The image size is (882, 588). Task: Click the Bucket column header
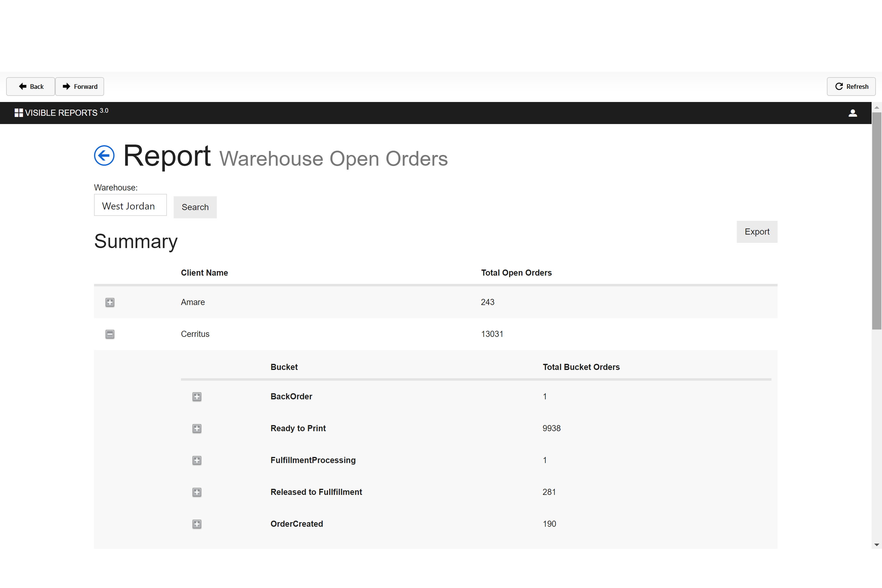[284, 367]
